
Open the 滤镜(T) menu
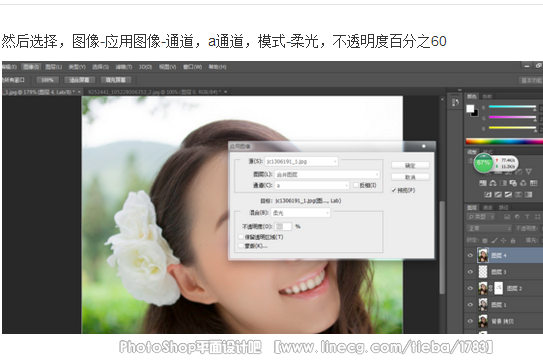[124, 66]
